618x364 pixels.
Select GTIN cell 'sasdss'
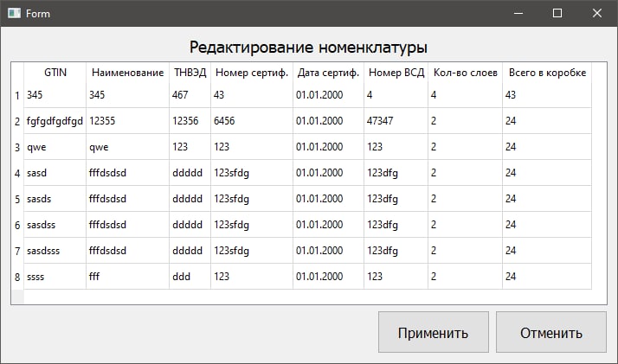click(55, 225)
